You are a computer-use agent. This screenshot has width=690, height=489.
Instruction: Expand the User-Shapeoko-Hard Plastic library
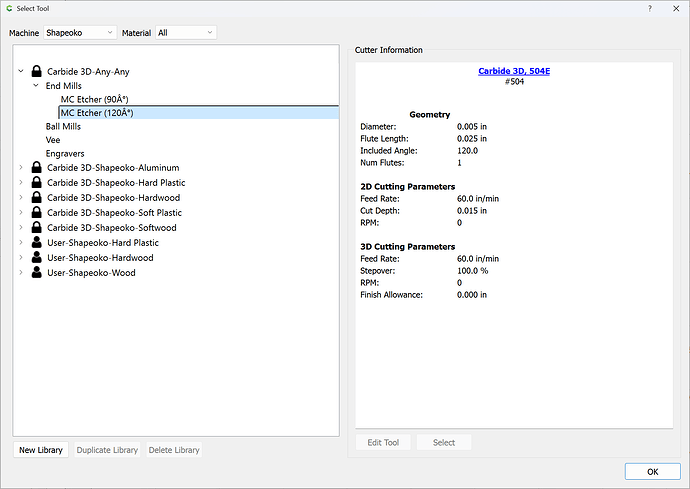[x=21, y=243]
